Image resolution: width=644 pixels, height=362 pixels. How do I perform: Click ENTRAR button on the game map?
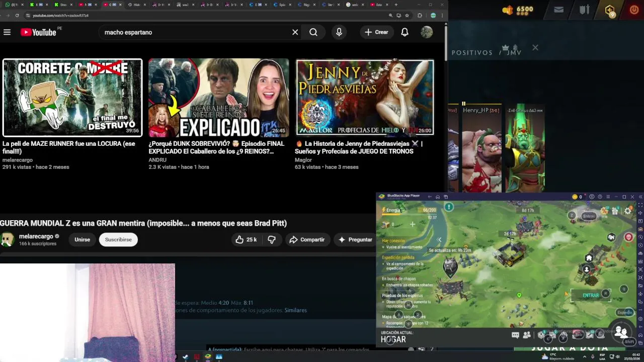tap(591, 295)
